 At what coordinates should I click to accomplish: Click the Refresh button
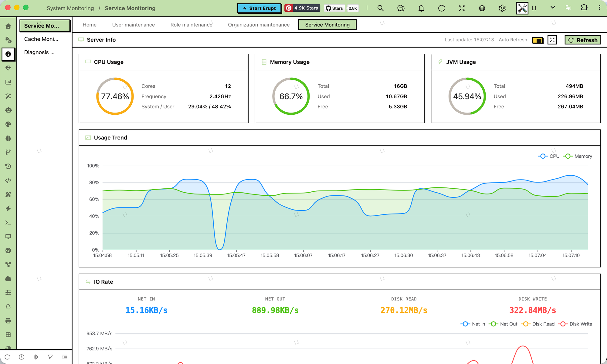[583, 40]
